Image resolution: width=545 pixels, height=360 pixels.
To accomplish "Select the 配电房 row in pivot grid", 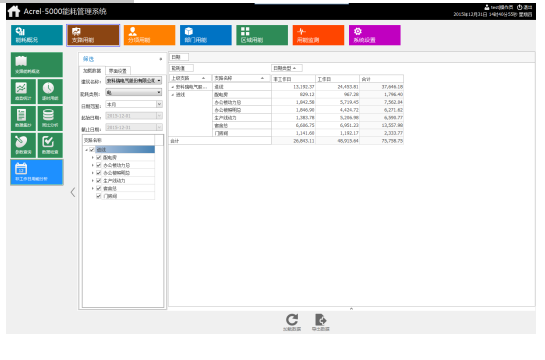I will pos(242,95).
